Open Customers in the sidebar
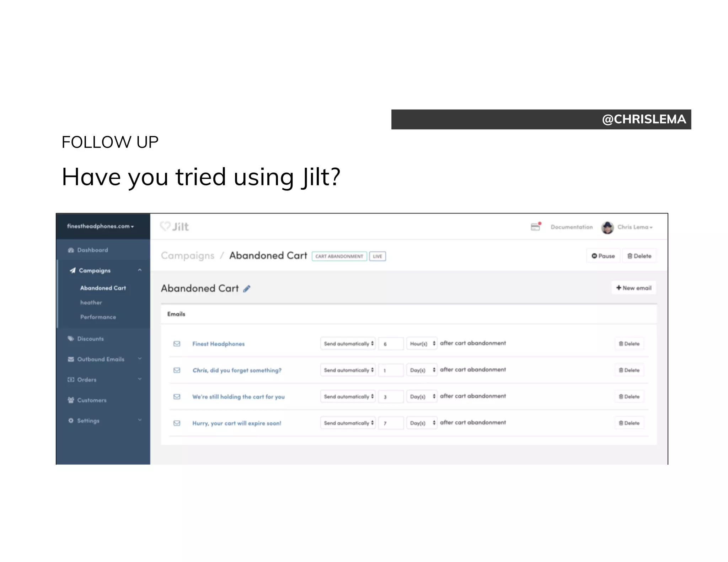 [x=92, y=400]
